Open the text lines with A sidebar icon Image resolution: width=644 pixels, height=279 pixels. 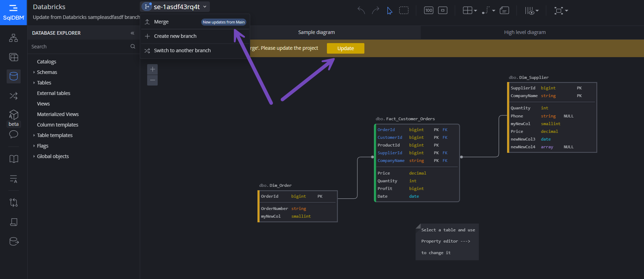click(14, 179)
